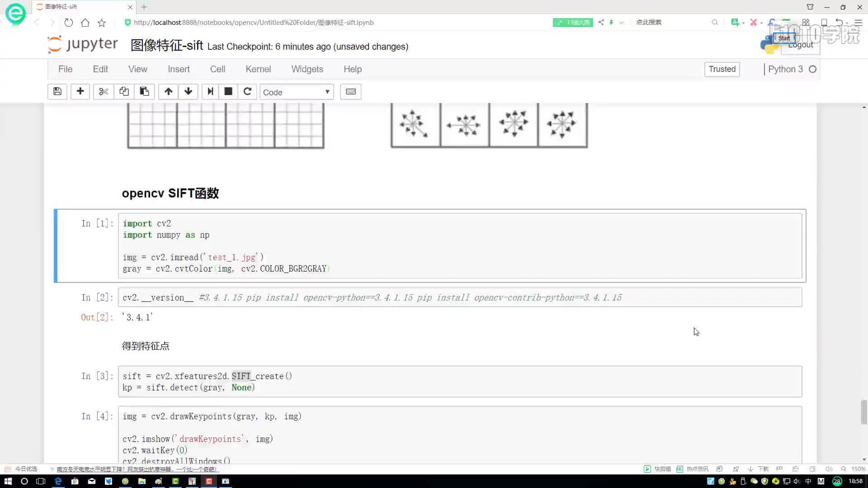The image size is (868, 488).
Task: Click the Widgets menu item
Action: [x=307, y=69]
